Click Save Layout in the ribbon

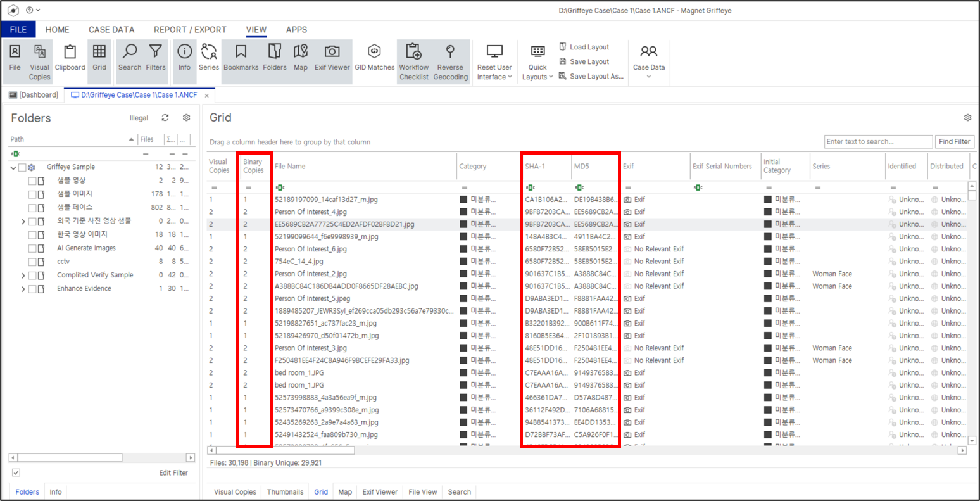click(584, 61)
